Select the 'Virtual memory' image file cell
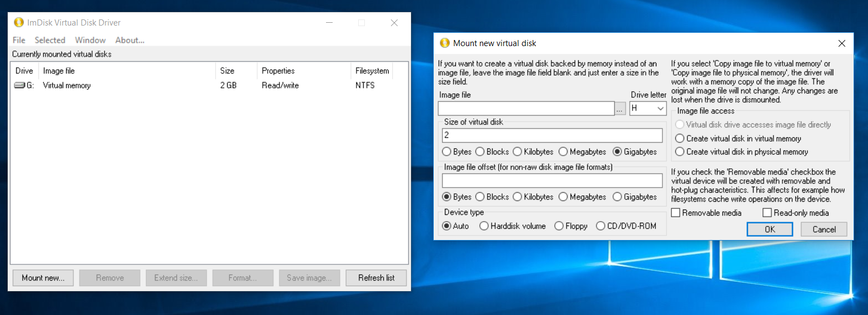Image resolution: width=868 pixels, height=315 pixels. 67,86
